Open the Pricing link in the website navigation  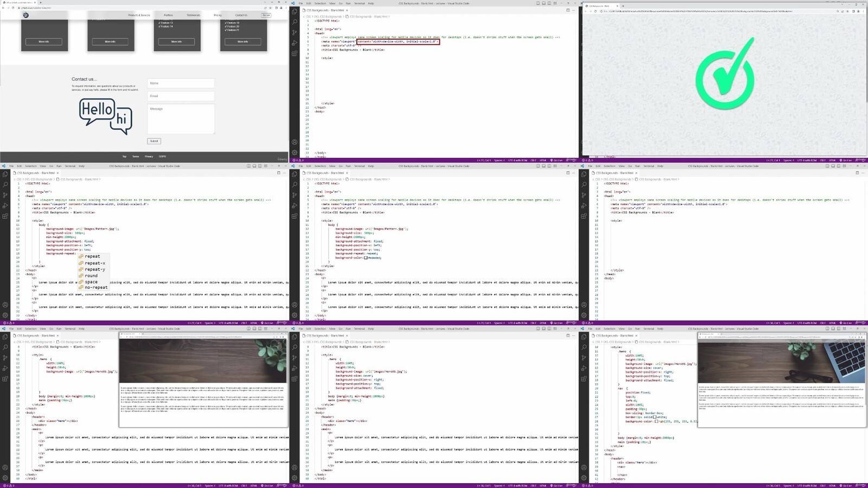point(218,15)
